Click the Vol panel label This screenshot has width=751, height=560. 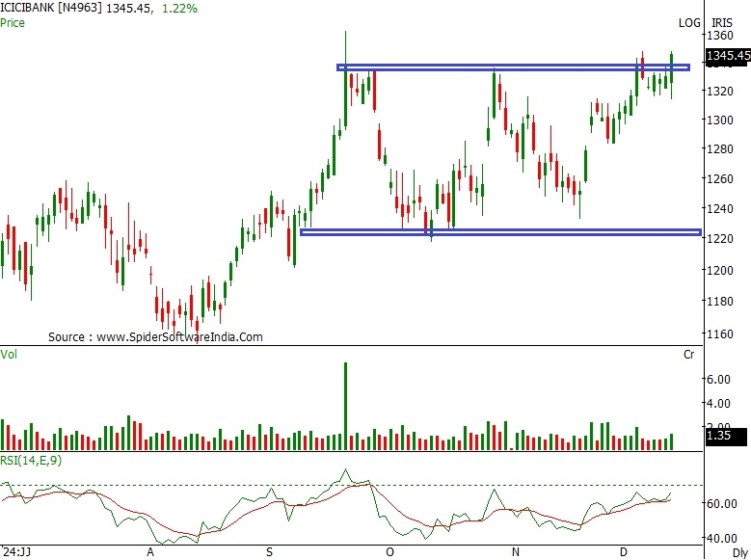[x=10, y=355]
